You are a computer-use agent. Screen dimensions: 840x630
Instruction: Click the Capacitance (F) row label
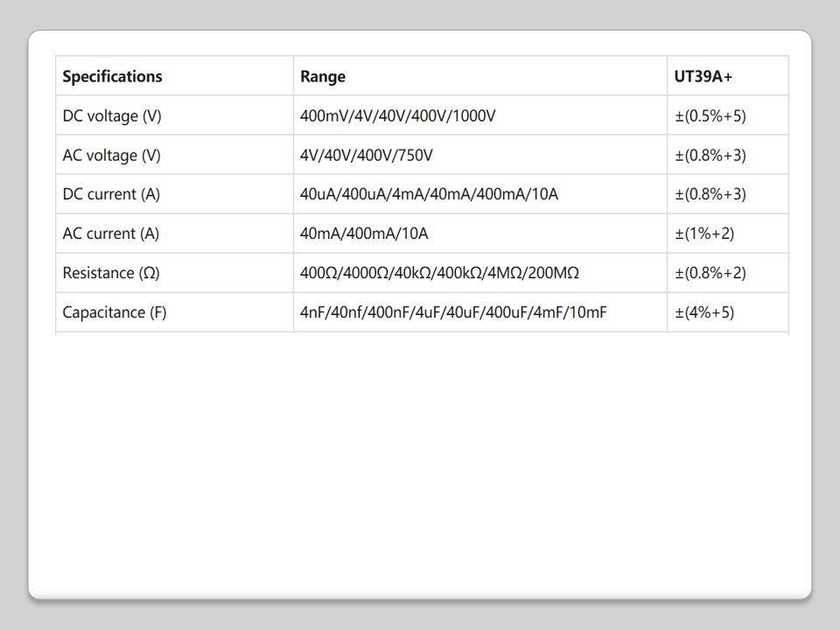(x=115, y=312)
